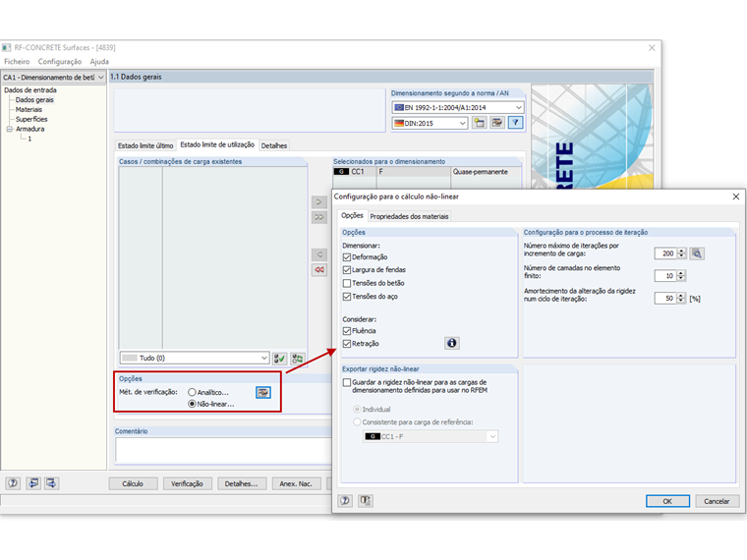Screen dimensions: 747x560
Task: Toggle Tensões do aço checkbox
Action: (x=347, y=297)
